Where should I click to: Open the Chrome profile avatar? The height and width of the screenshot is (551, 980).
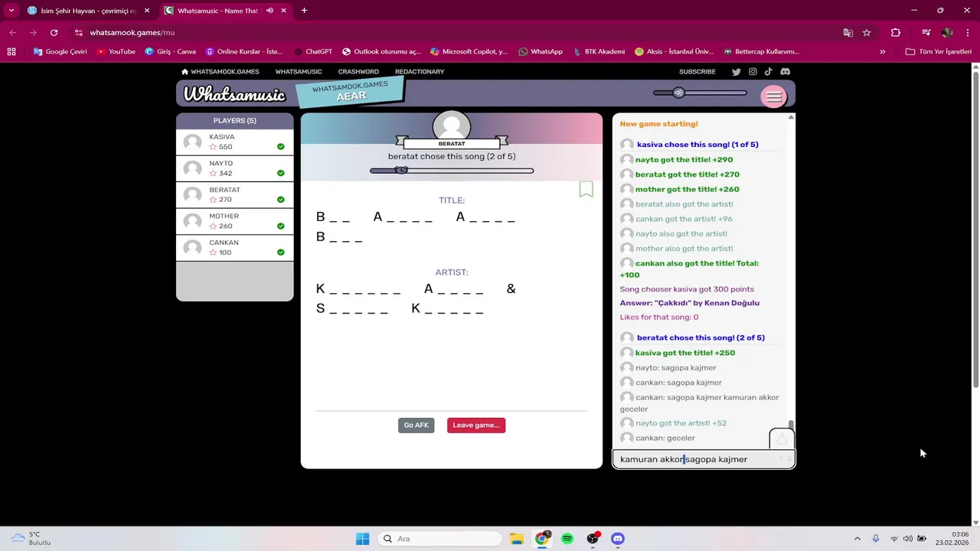tap(947, 33)
